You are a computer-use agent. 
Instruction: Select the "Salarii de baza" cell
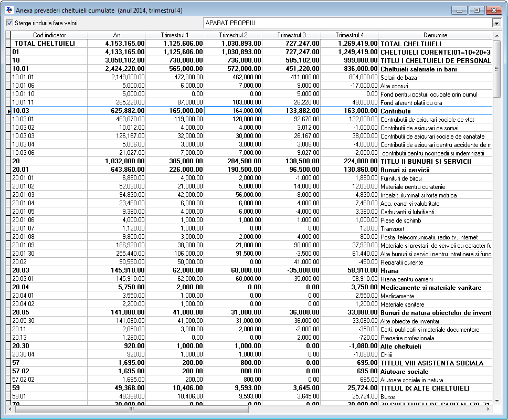pos(436,77)
